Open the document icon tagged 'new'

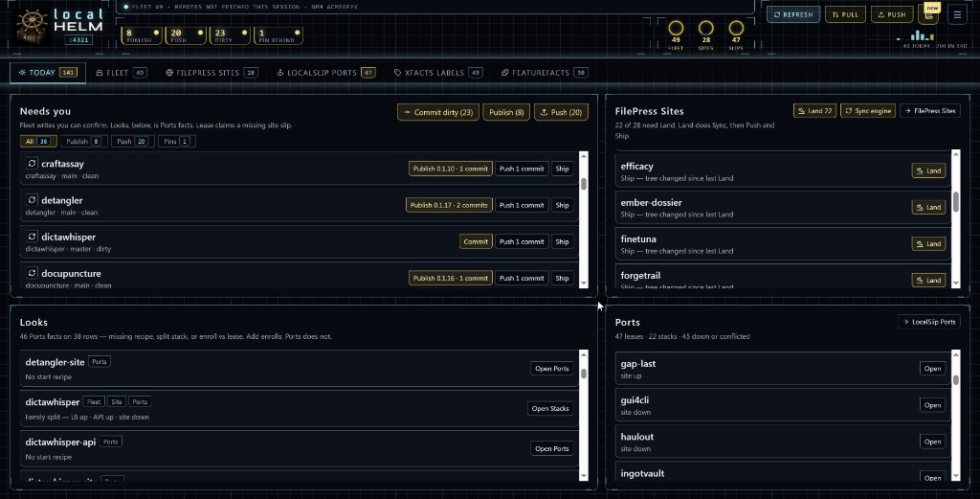coord(928,15)
